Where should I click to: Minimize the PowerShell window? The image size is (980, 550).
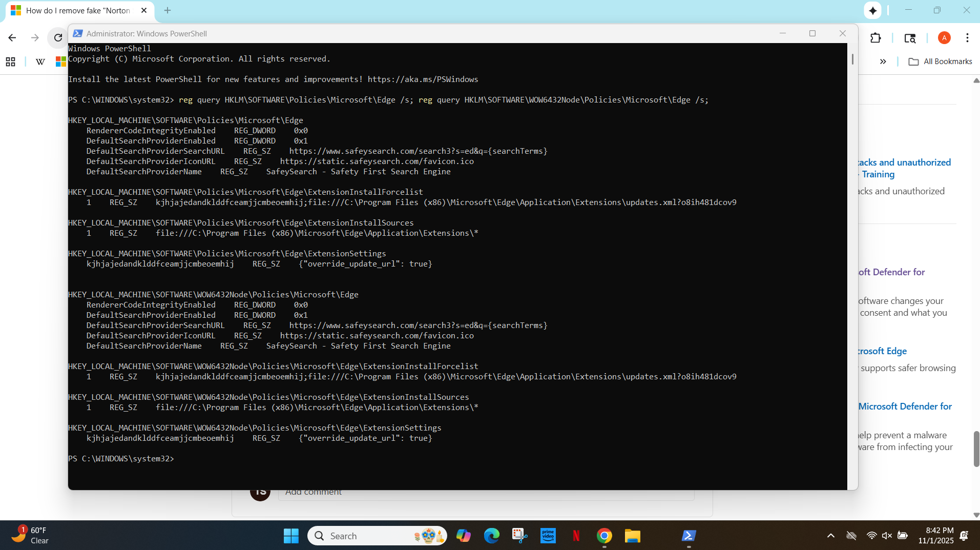click(x=782, y=33)
